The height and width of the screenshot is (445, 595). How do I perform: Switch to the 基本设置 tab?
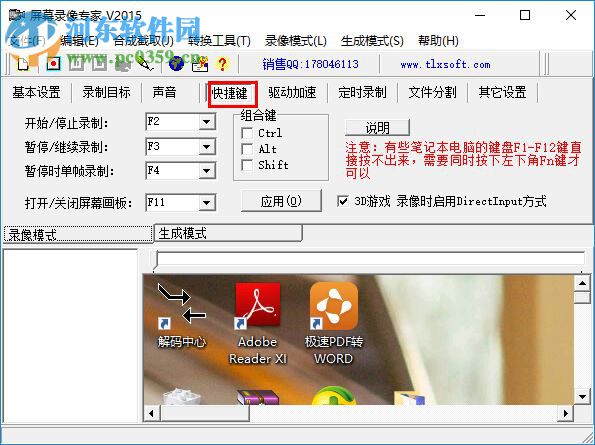point(36,92)
